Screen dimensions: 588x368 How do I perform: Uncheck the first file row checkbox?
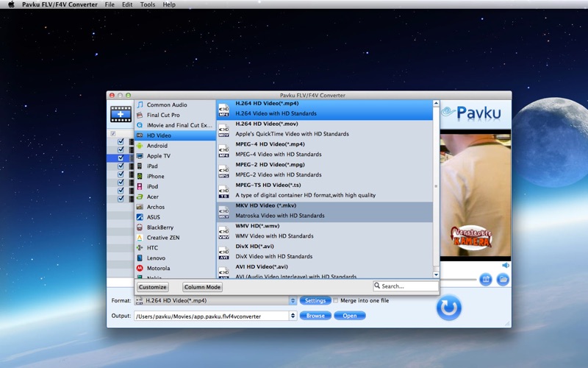121,141
